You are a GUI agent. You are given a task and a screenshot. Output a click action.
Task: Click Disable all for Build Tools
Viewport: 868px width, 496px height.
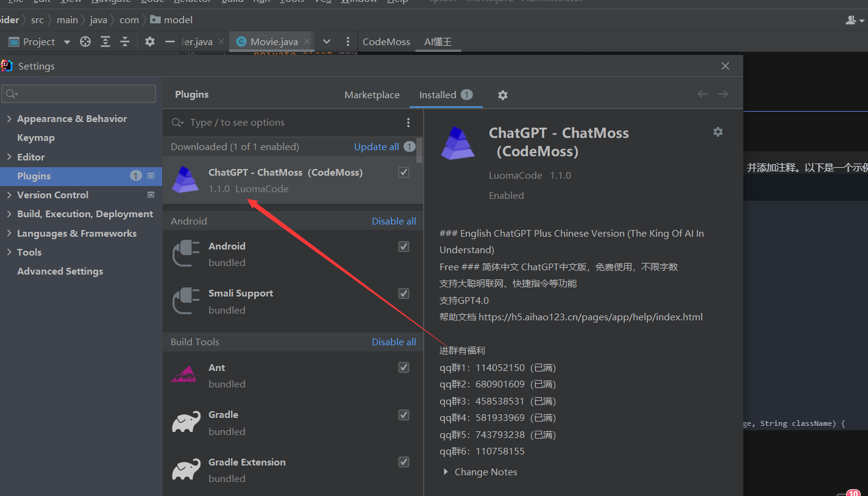tap(394, 342)
